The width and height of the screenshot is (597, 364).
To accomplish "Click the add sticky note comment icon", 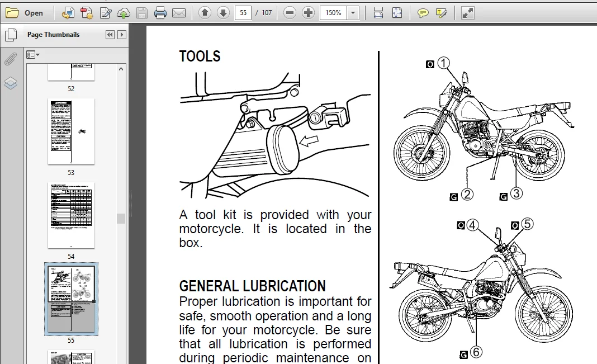I will (x=423, y=13).
